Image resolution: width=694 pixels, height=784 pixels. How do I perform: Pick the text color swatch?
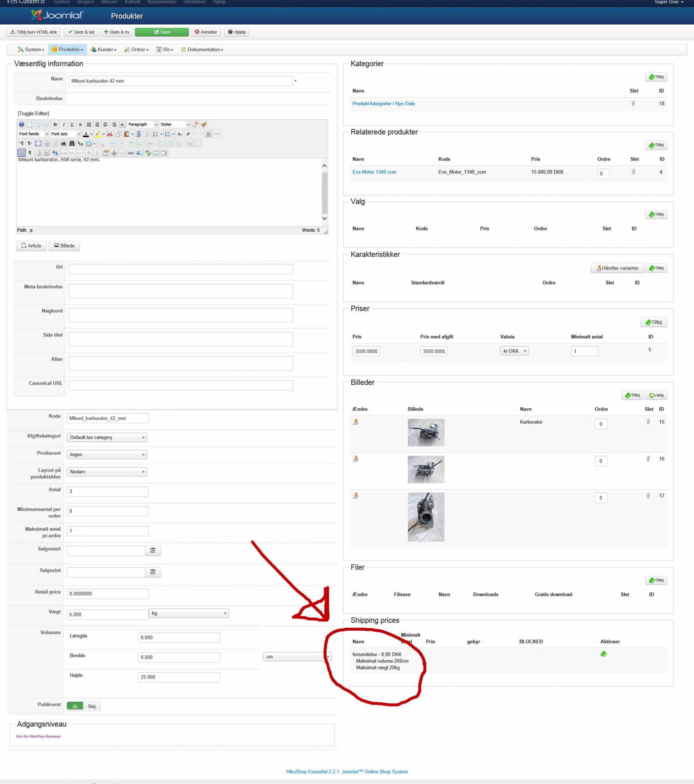[x=85, y=134]
